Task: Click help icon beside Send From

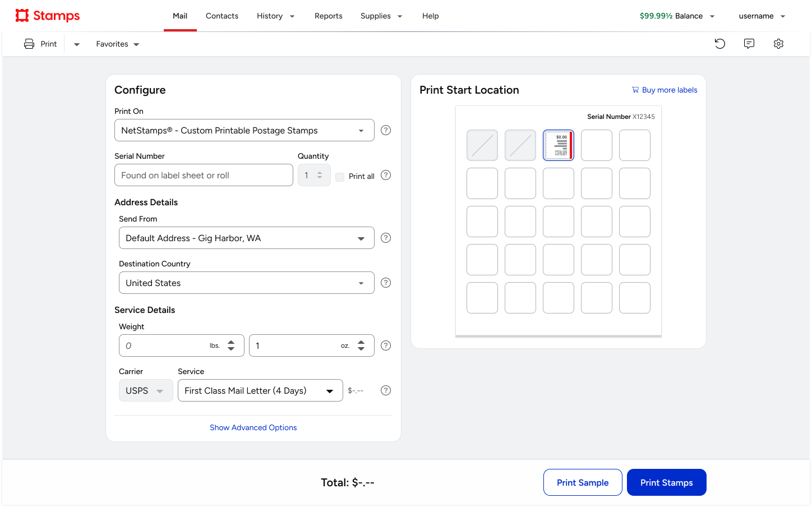Action: click(386, 238)
